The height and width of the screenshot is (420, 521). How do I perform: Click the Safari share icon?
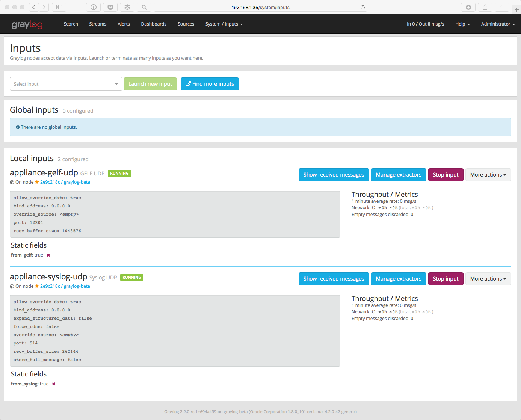tap(485, 7)
